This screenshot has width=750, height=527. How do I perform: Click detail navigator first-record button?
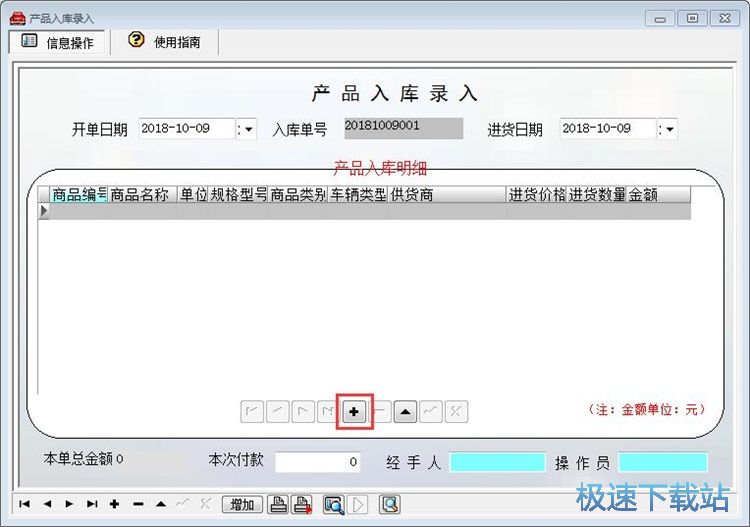[x=252, y=411]
